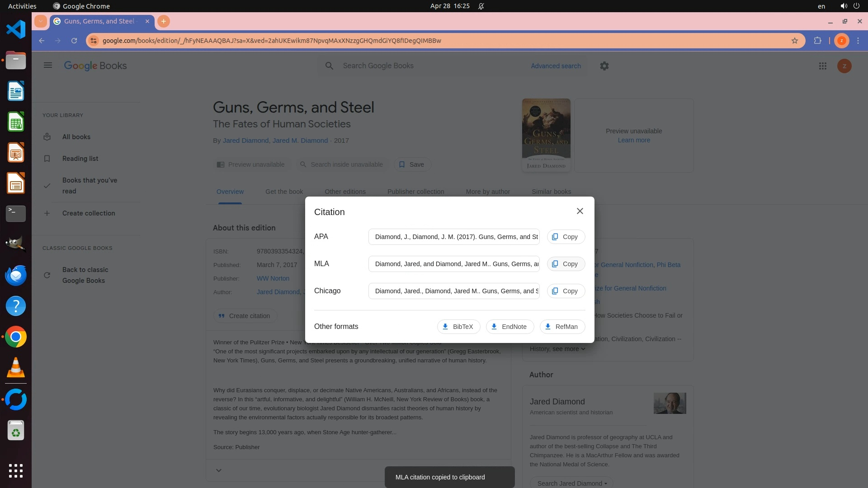Open the Advanced search link
The image size is (868, 488).
(555, 66)
